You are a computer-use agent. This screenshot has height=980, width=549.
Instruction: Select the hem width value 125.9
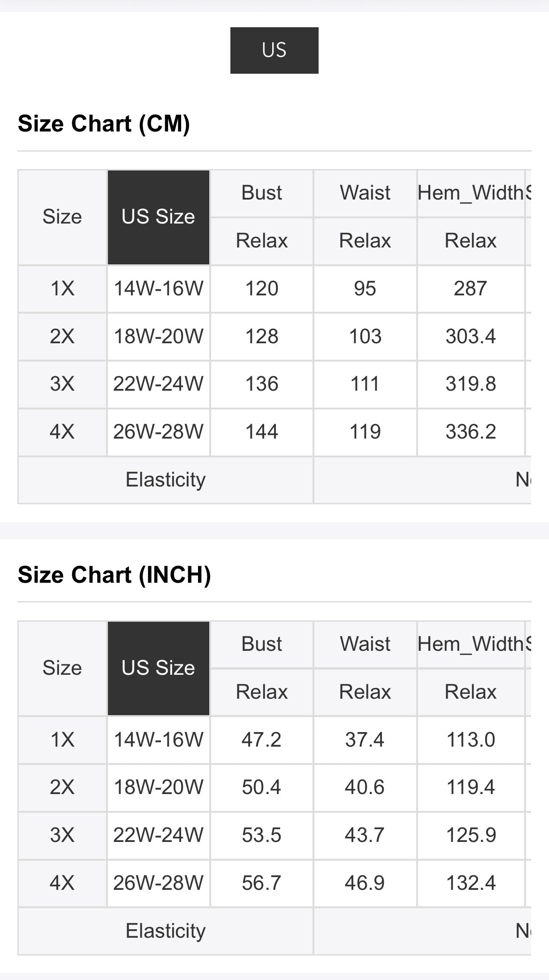(x=470, y=835)
